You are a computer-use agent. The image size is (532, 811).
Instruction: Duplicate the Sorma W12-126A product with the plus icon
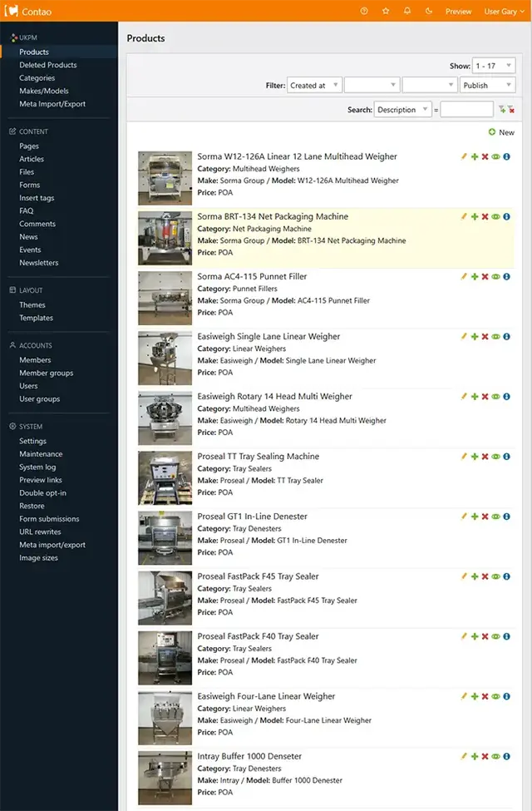475,156
